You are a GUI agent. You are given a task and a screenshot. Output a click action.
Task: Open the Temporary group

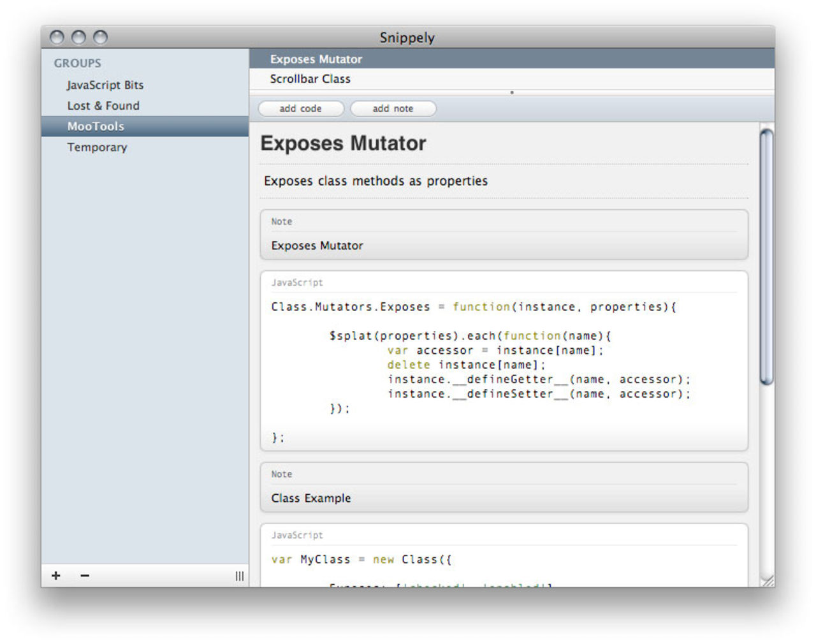point(97,147)
